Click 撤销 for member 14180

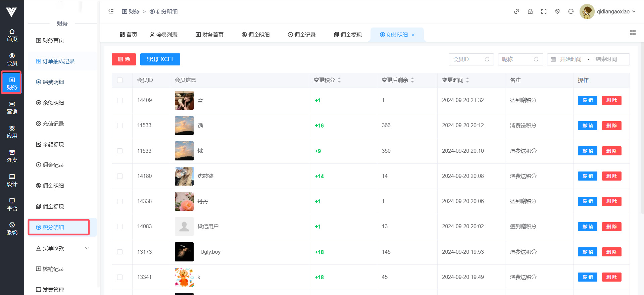coord(587,176)
